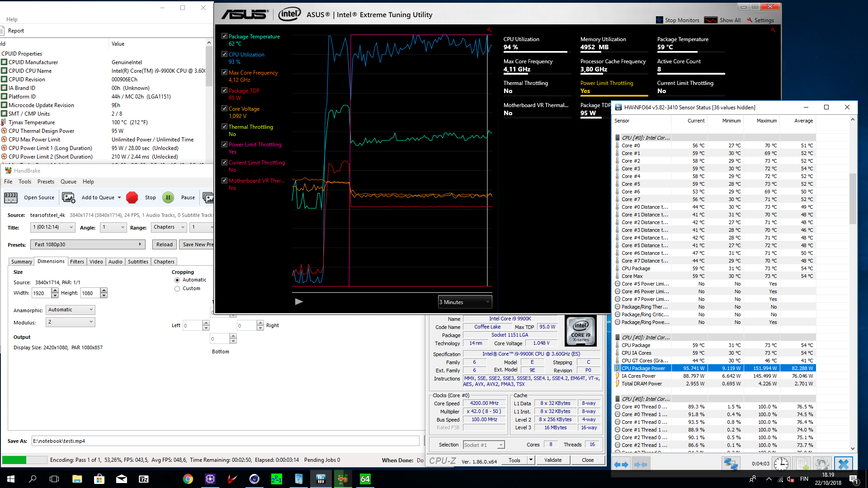Open 7-Zip from the taskbar

(144, 479)
